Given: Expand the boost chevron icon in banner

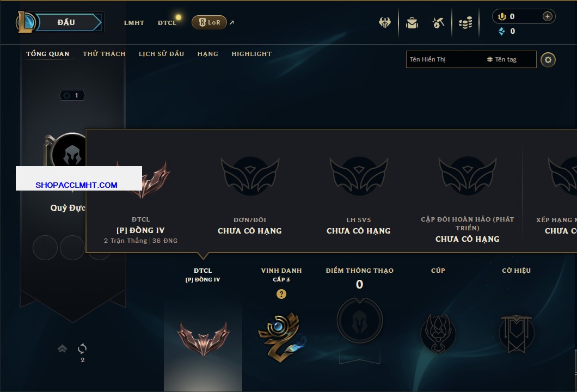Looking at the screenshot, I should pyautogui.click(x=62, y=348).
